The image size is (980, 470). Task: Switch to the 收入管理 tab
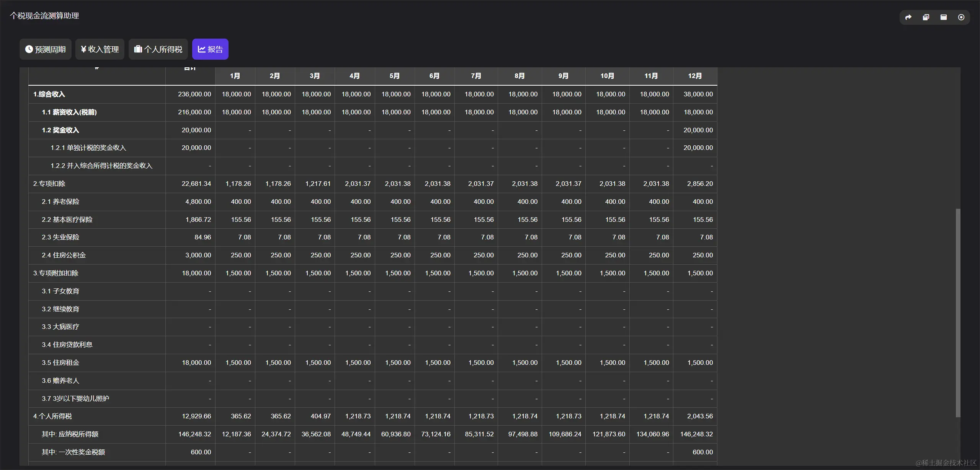103,49
